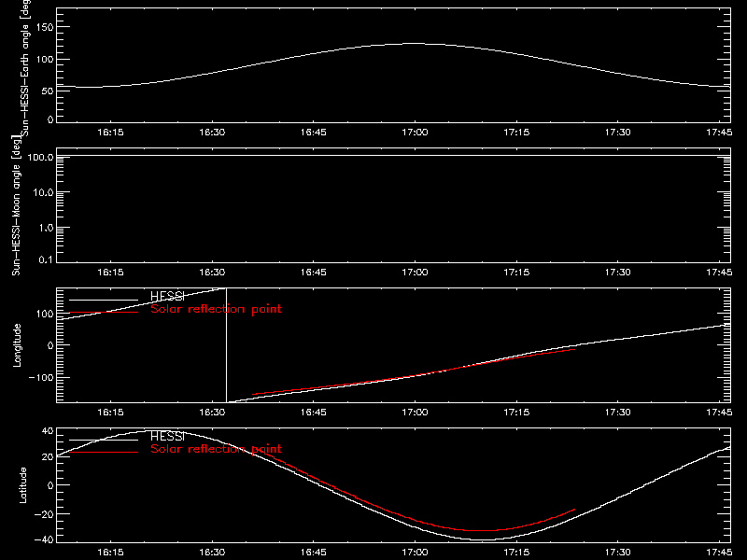Click the 50 tick on Earth angle plot
This screenshot has width=747, height=560.
click(48, 91)
